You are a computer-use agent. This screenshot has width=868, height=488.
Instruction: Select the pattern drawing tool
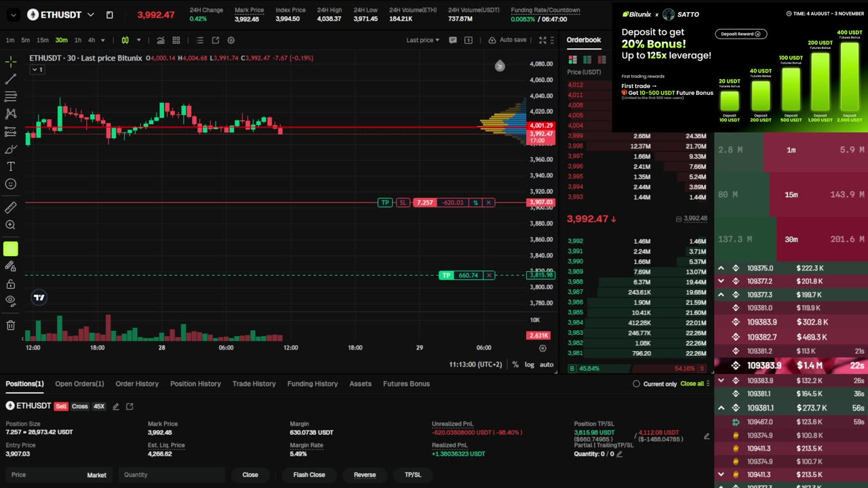[x=11, y=114]
